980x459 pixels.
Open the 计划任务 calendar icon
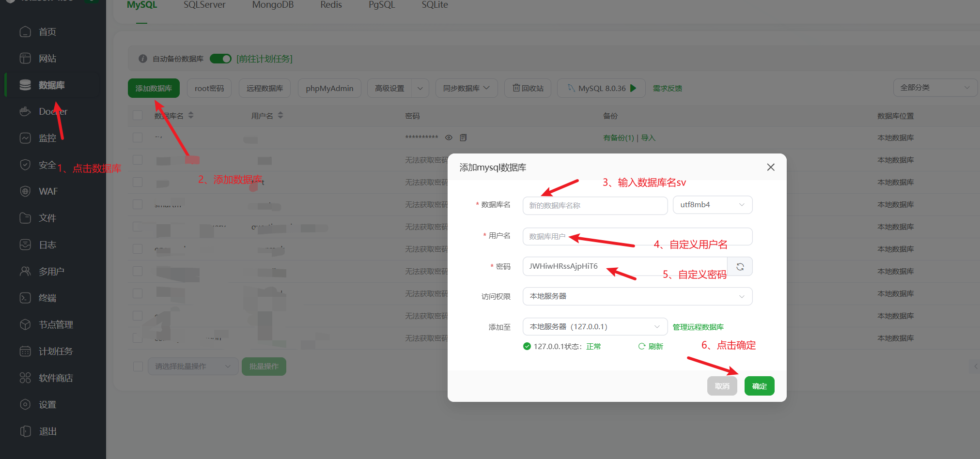[25, 352]
